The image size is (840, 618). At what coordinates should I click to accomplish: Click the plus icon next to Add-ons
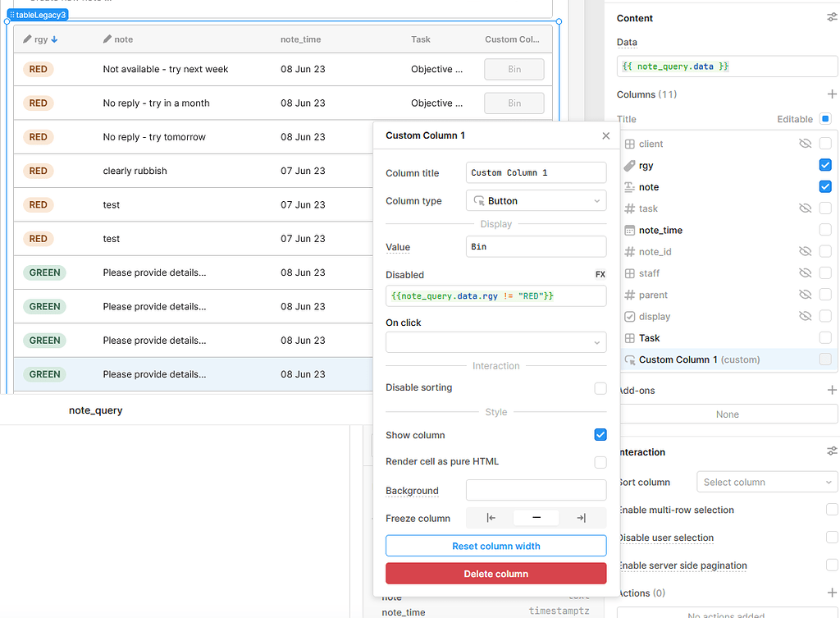point(833,389)
